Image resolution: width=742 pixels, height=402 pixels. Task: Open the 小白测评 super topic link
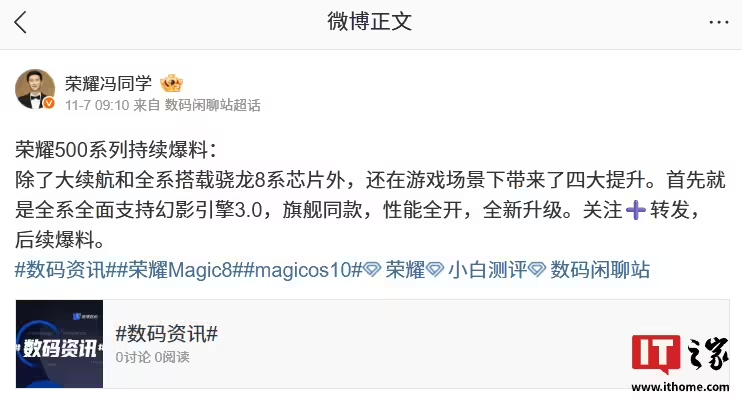click(487, 270)
